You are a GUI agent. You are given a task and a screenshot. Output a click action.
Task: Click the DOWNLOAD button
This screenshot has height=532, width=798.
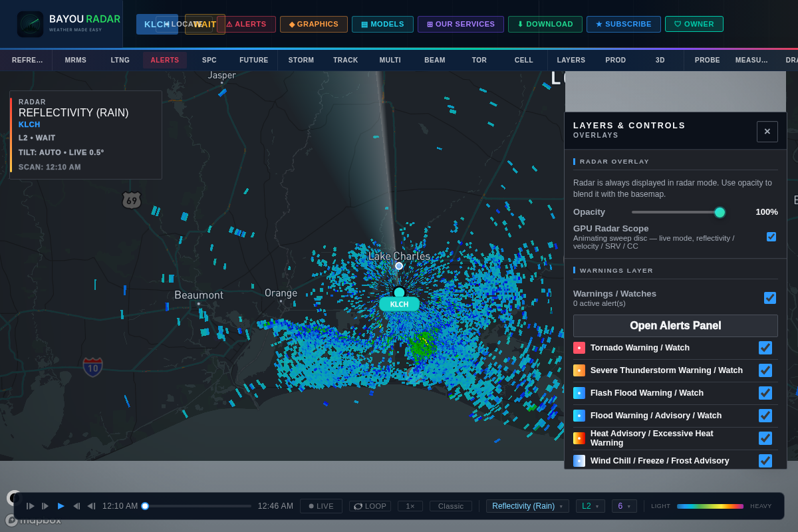point(545,24)
